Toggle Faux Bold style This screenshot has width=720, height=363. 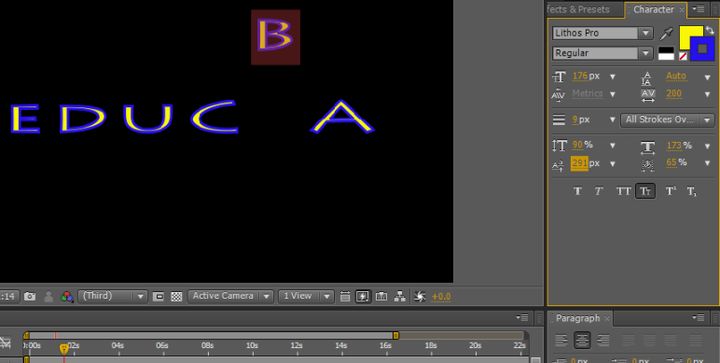(x=578, y=191)
